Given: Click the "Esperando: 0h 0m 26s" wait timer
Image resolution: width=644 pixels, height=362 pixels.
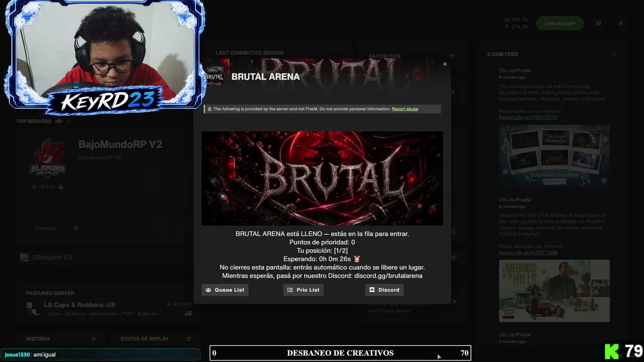Looking at the screenshot, I should click(x=317, y=259).
